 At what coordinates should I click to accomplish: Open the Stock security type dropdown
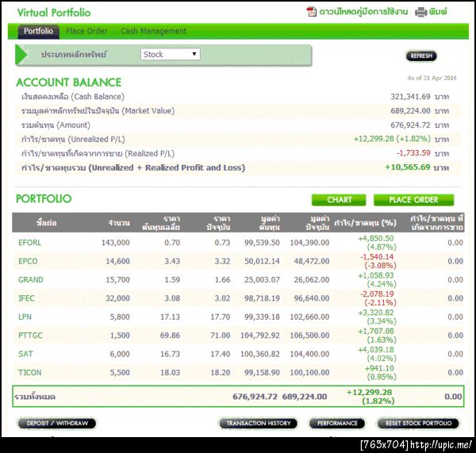[x=171, y=54]
